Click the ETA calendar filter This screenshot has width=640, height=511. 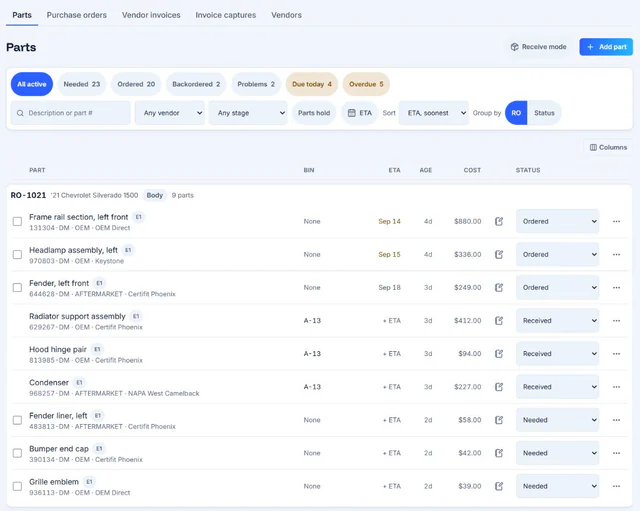tap(360, 113)
